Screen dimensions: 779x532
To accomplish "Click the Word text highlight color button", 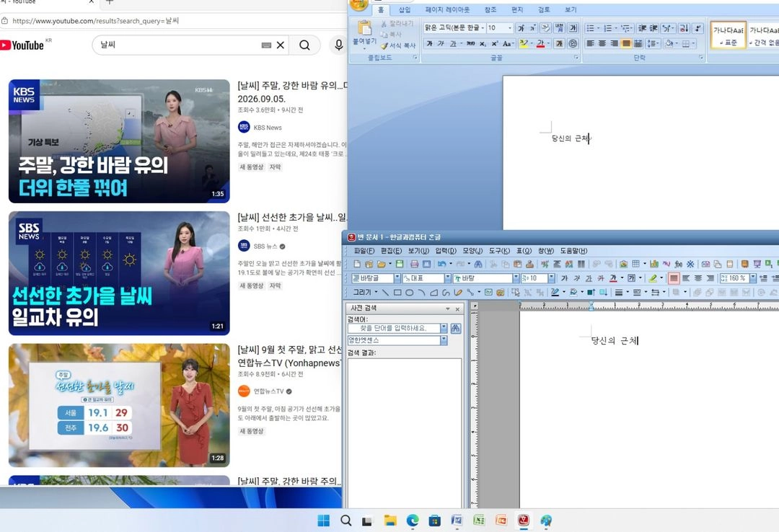I will coord(523,44).
